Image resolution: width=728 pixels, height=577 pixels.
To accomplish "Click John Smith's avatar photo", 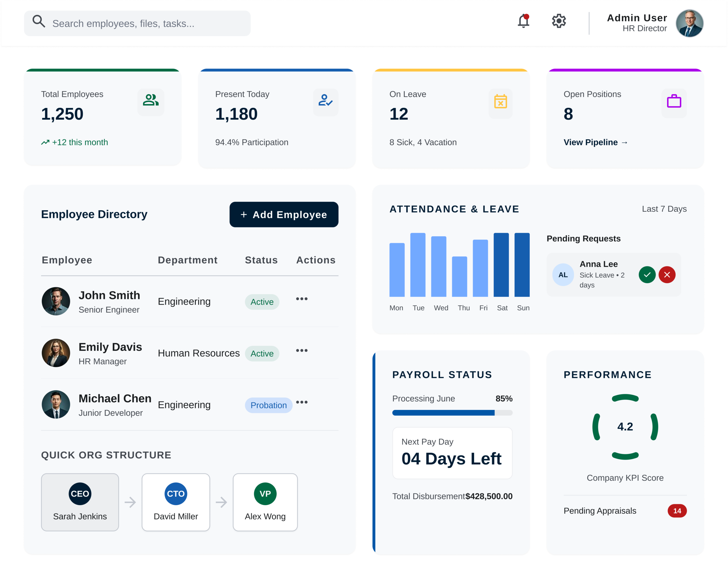I will point(56,301).
